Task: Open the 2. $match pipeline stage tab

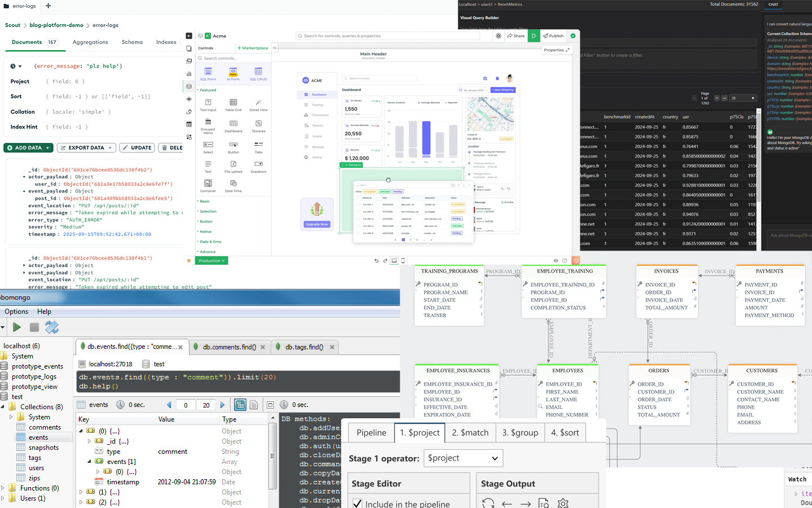Action: coord(470,432)
